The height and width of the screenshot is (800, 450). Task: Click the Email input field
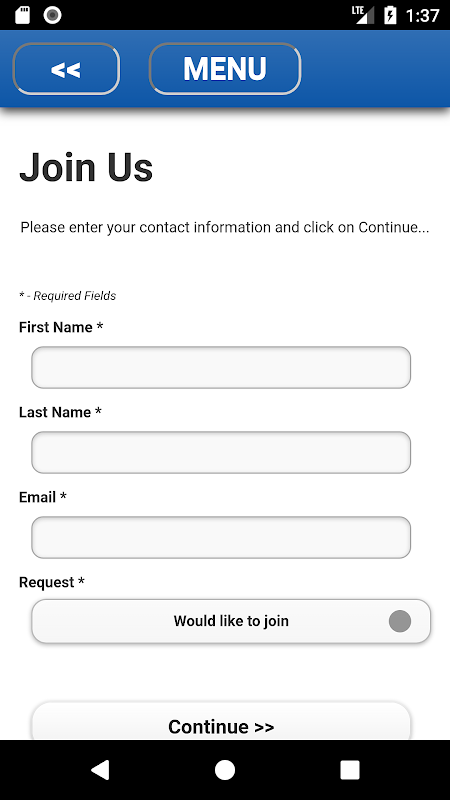221,537
